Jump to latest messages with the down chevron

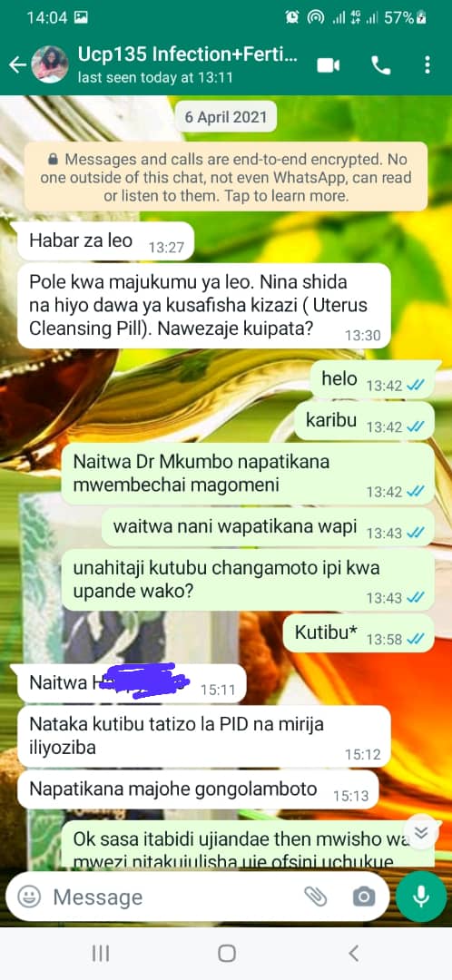pos(421,832)
